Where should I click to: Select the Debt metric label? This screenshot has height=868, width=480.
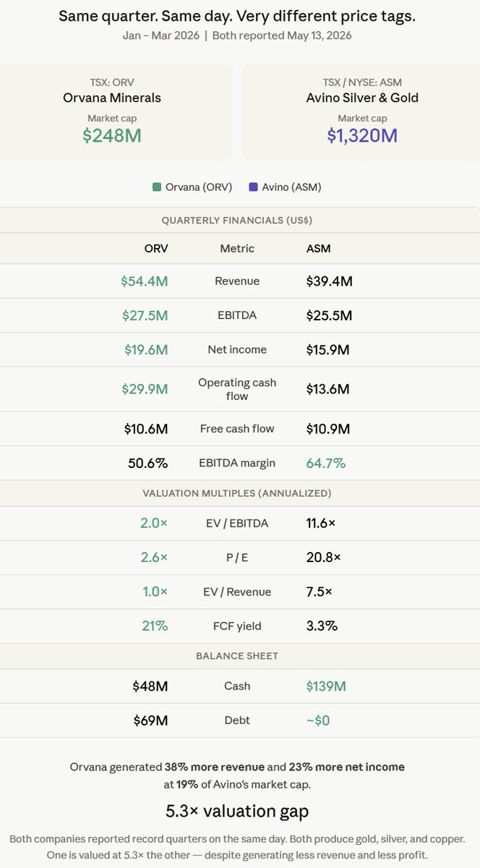point(237,720)
